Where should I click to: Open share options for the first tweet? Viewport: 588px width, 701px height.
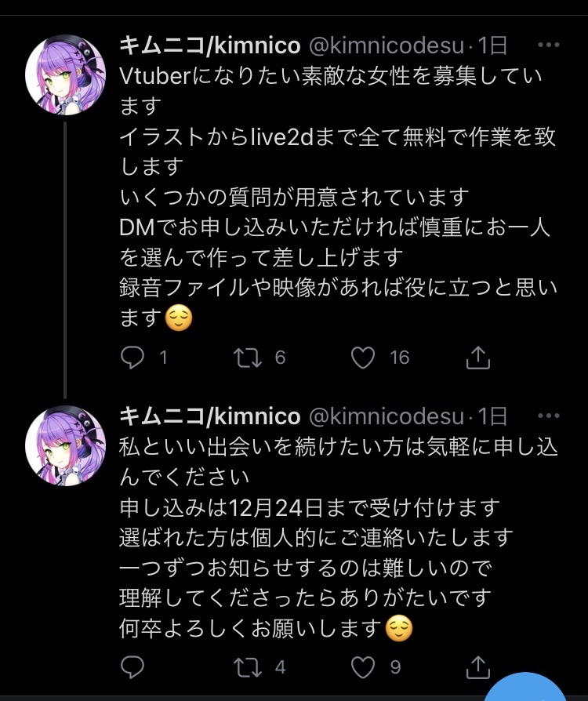coord(477,358)
